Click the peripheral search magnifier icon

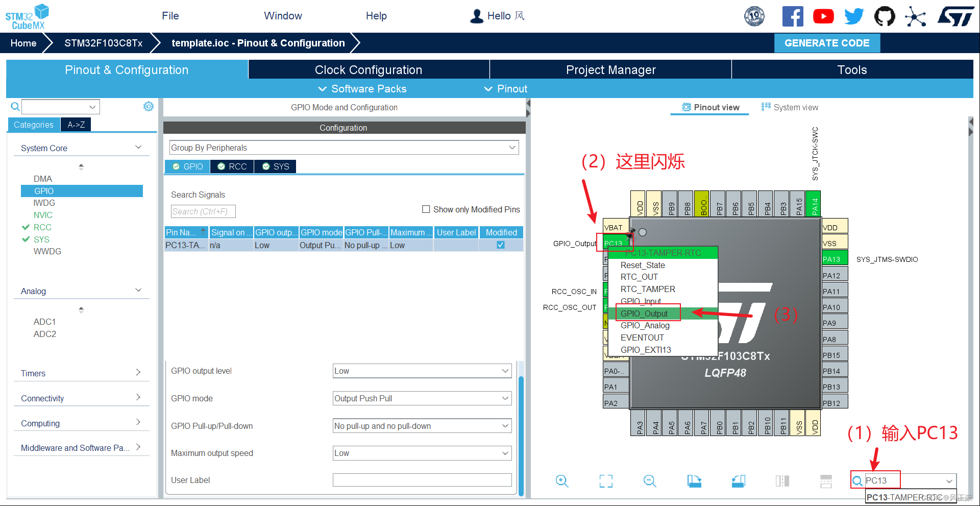[x=15, y=106]
